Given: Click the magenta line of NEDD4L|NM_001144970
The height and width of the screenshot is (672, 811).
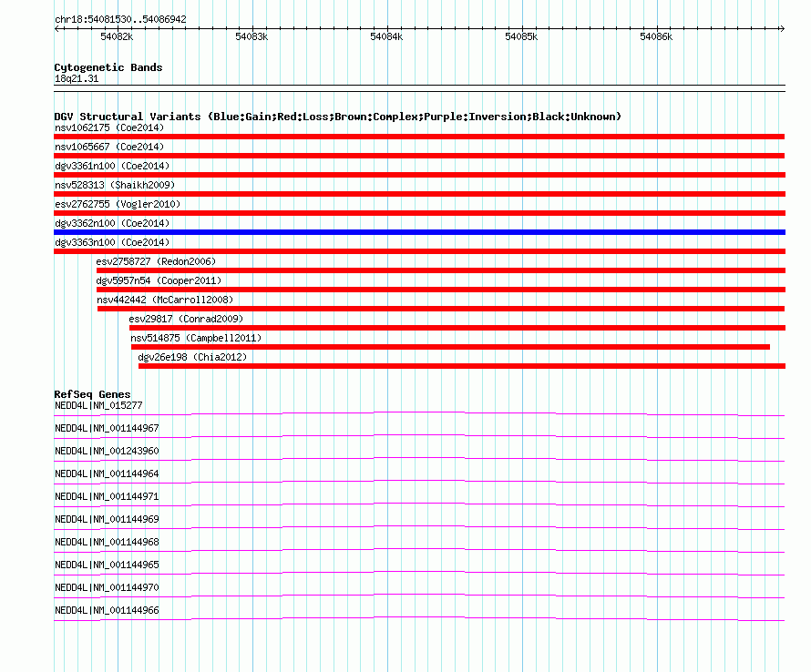Looking at the screenshot, I should (x=419, y=596).
